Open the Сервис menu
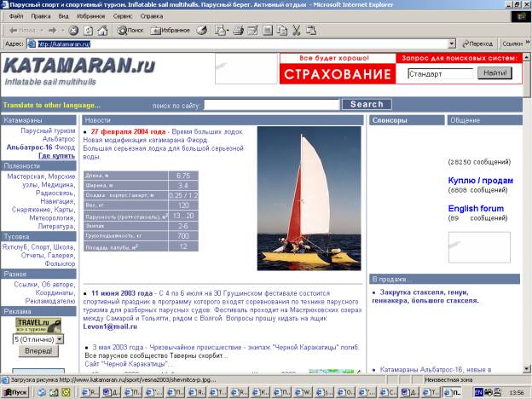 tap(123, 16)
